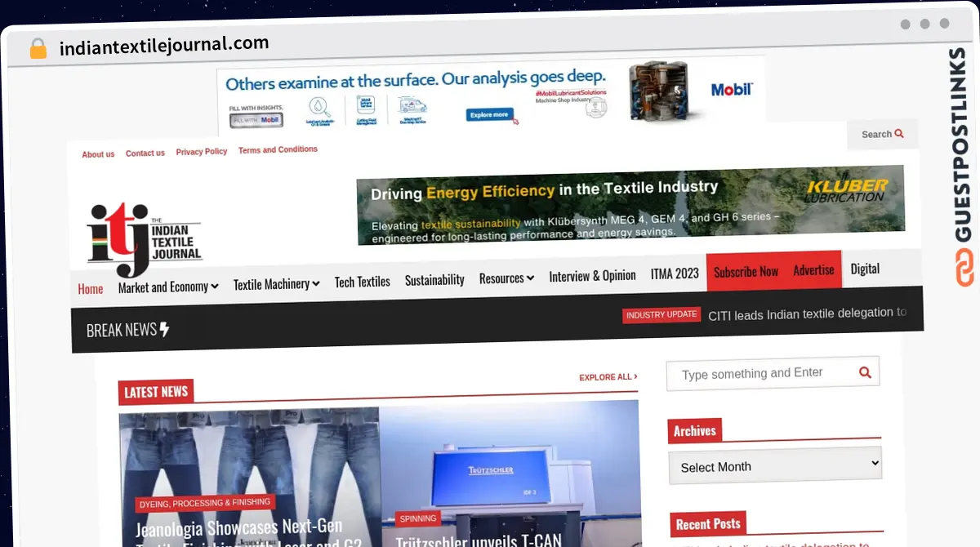
Task: Click the Mobil Explore more ad button
Action: pyautogui.click(x=491, y=115)
